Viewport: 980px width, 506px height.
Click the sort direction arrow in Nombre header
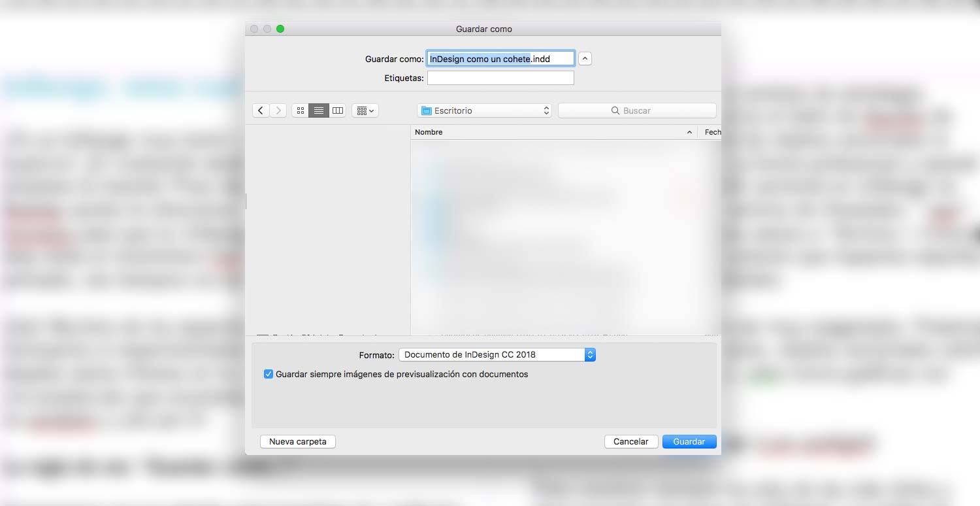point(689,132)
